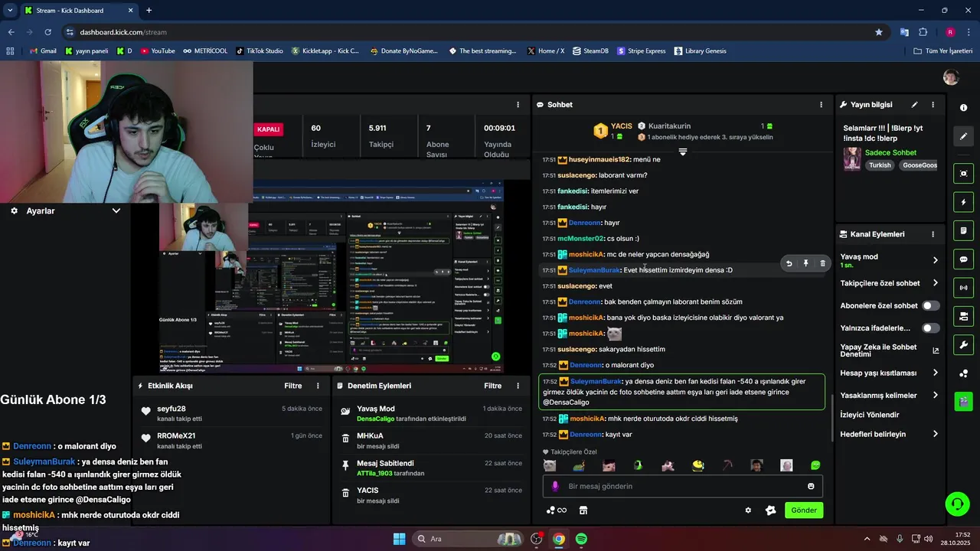Open Windows Start menu

pos(399,539)
